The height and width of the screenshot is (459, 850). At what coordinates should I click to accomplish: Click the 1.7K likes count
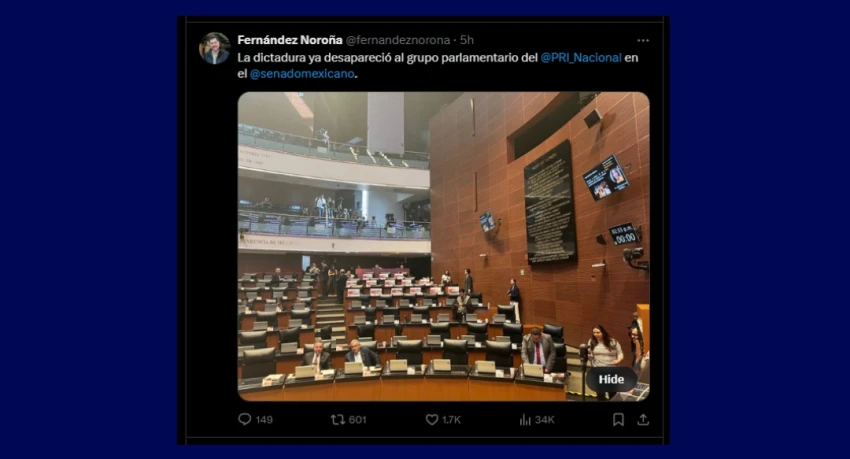click(451, 420)
